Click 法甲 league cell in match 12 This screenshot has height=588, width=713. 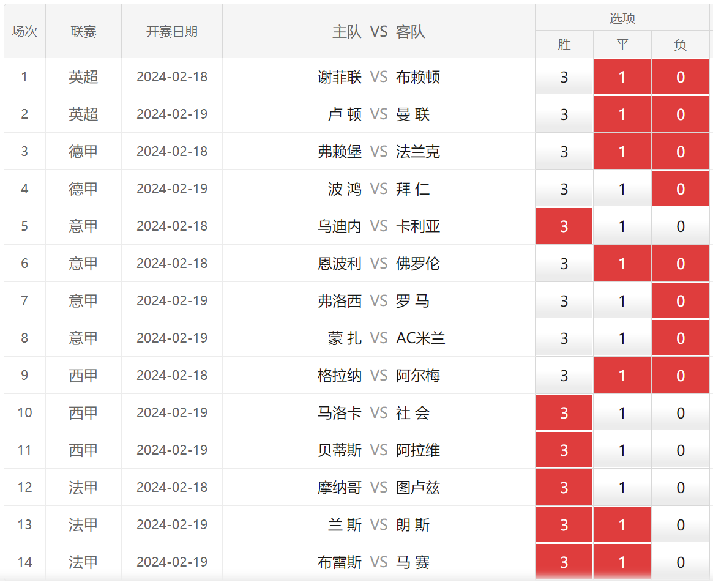tap(83, 487)
